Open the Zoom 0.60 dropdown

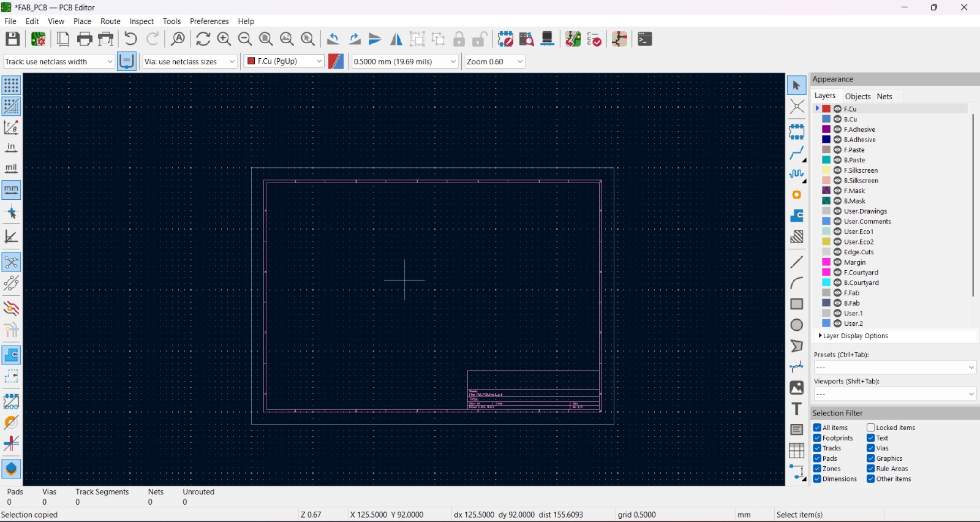pyautogui.click(x=495, y=61)
